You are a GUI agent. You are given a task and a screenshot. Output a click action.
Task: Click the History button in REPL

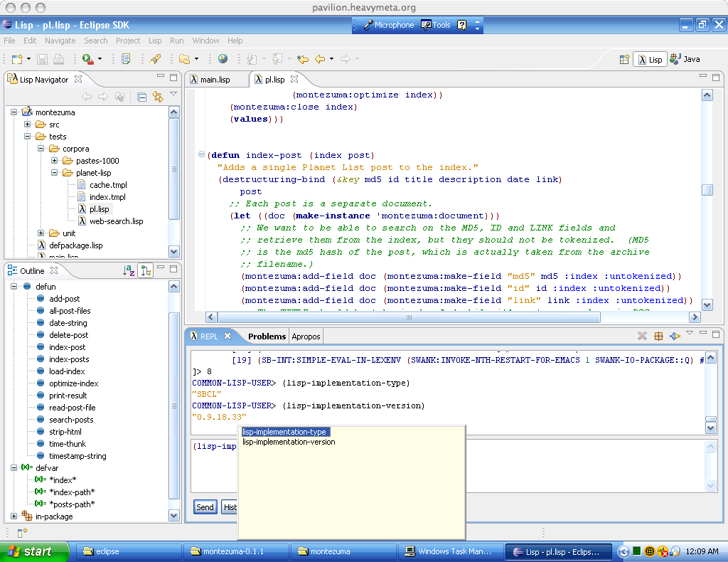[x=230, y=507]
